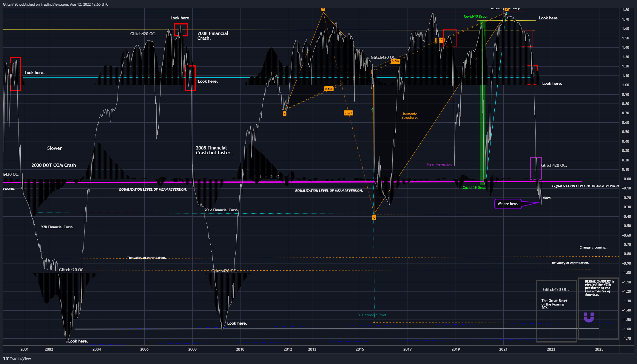The width and height of the screenshot is (637, 364).
Task: Click the year 2015 on time axis
Action: (x=360, y=349)
